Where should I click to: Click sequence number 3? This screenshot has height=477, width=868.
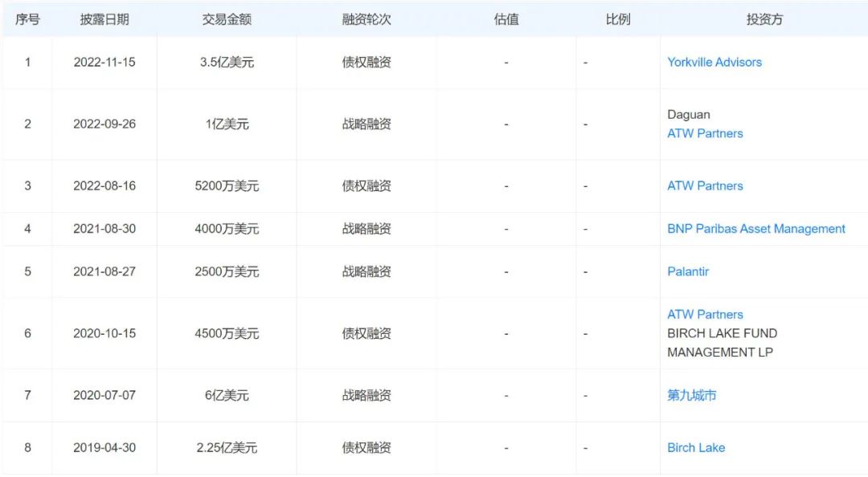click(x=27, y=186)
